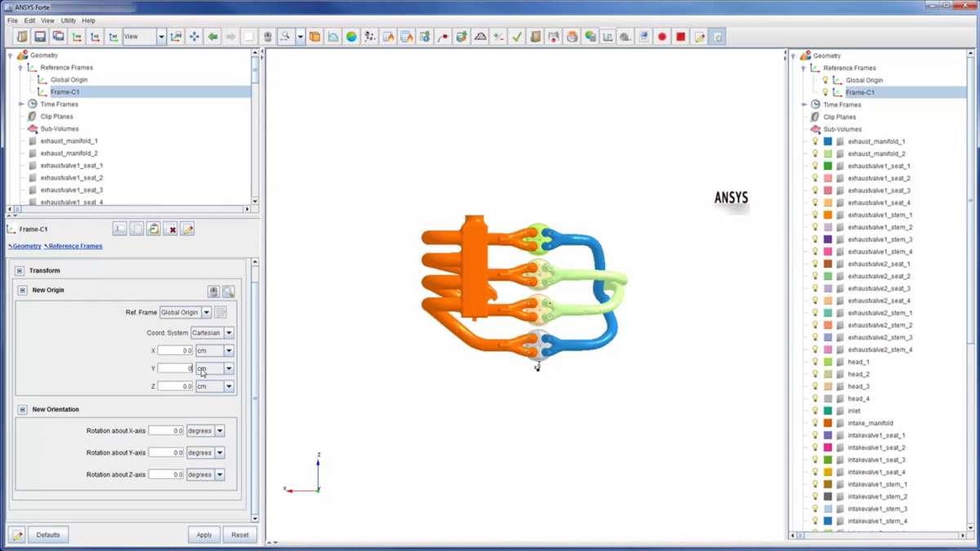Open the View menu
The image size is (980, 551).
48,20
